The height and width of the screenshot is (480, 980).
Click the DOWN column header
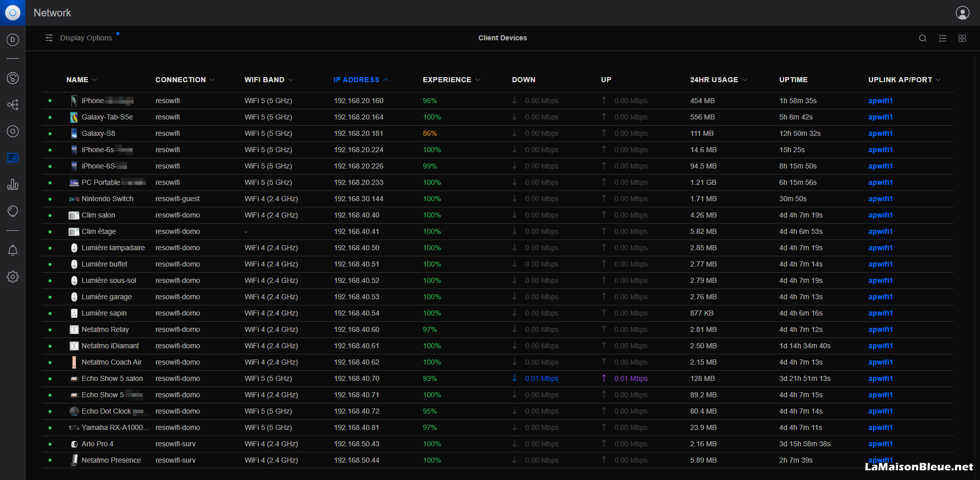[x=524, y=80]
